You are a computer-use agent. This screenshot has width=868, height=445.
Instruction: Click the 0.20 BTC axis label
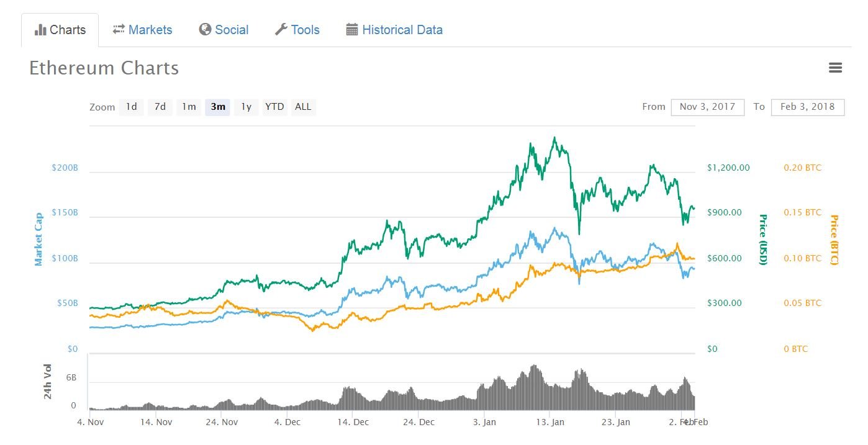802,168
